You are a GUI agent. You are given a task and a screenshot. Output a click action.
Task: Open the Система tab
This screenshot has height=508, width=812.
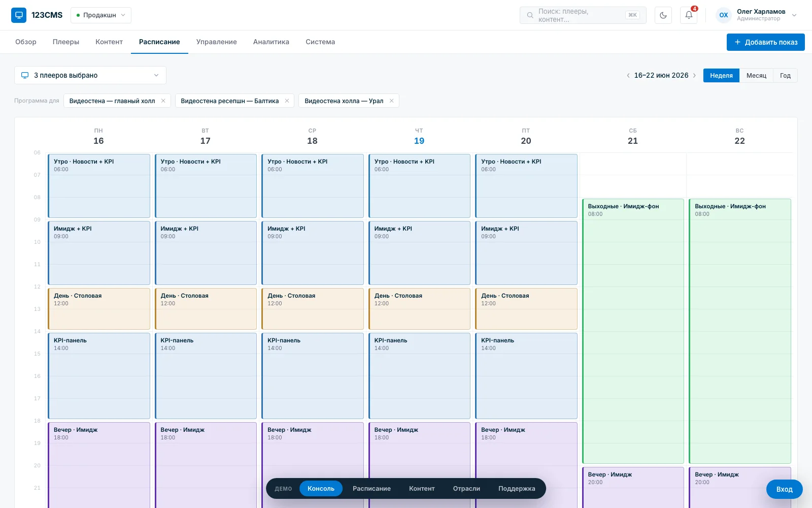[x=320, y=42]
